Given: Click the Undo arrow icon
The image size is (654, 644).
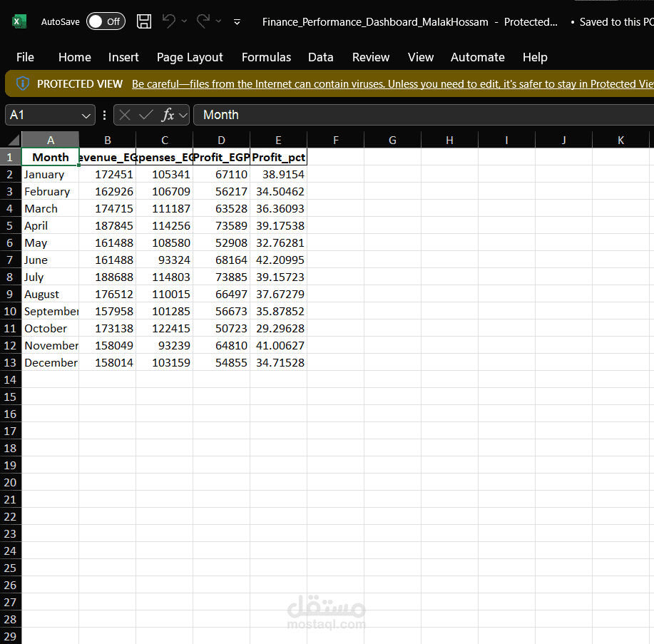Looking at the screenshot, I should pos(169,21).
